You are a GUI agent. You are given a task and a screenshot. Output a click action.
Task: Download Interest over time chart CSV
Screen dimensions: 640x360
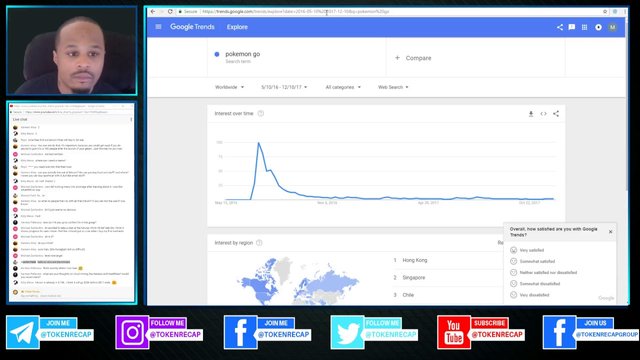pyautogui.click(x=531, y=114)
